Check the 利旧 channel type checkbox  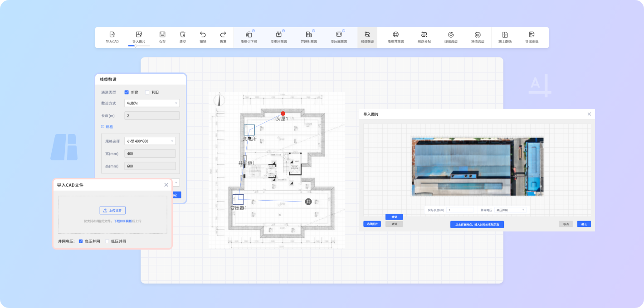[x=147, y=92]
